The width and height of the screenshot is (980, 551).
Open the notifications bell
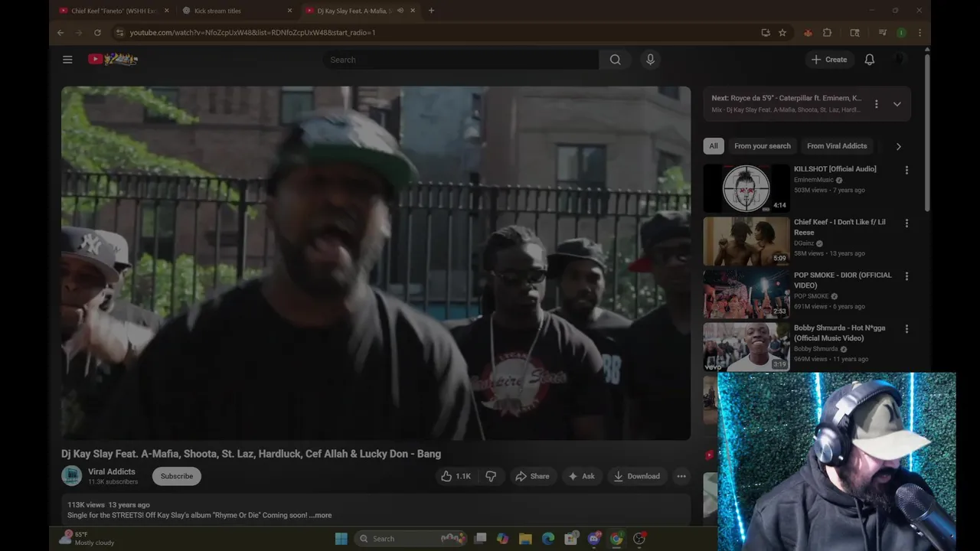tap(870, 60)
